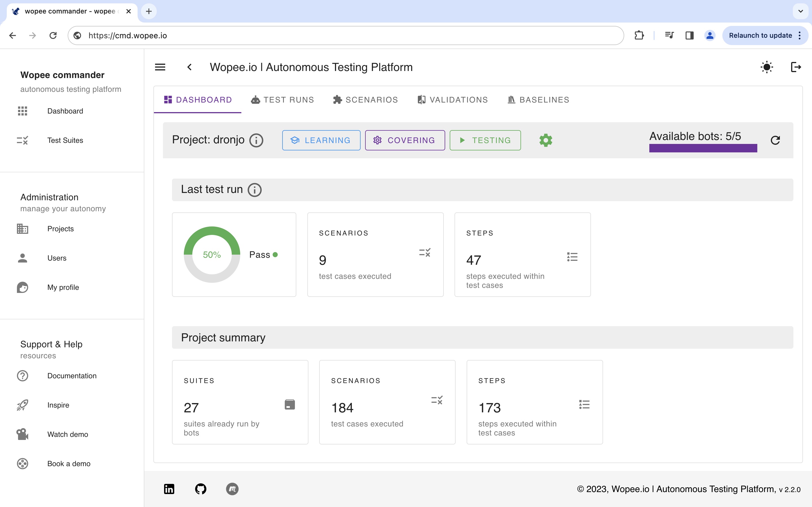Open the Baselines tab
This screenshot has width=812, height=507.
point(538,100)
